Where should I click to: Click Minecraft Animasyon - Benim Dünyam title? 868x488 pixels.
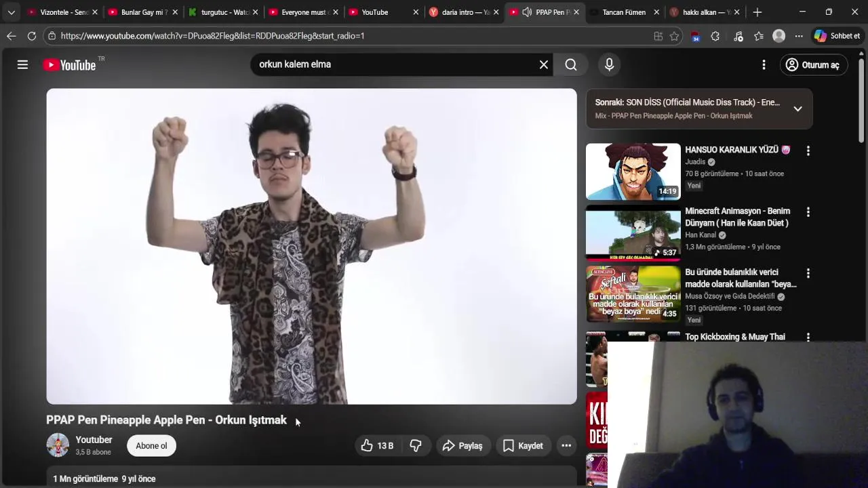737,217
